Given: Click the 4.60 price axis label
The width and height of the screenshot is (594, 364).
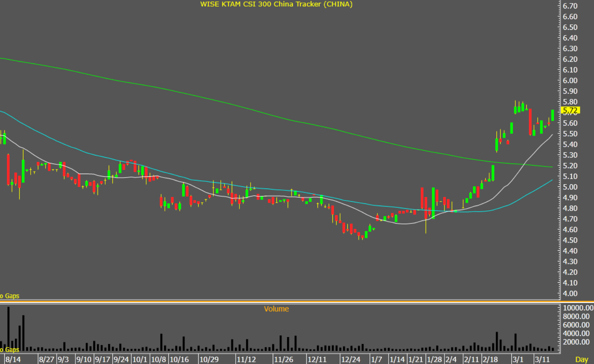Looking at the screenshot, I should [x=570, y=229].
